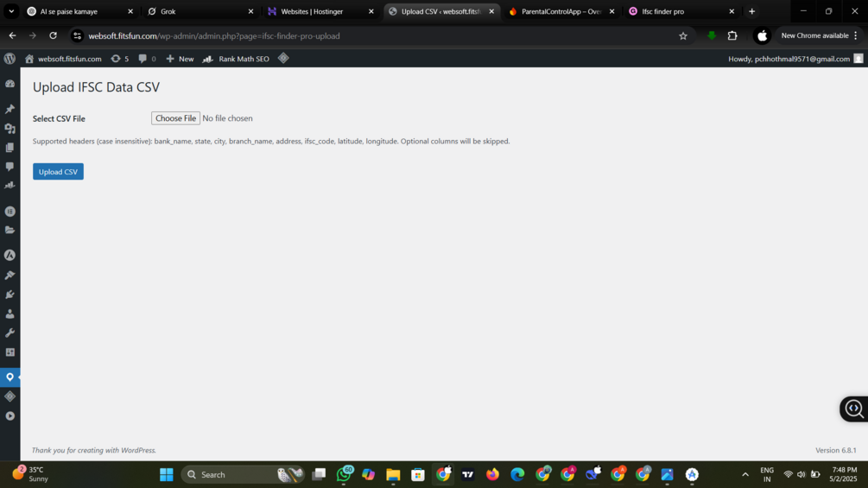
Task: Open the clock showing 7:48 PM
Action: coord(843,474)
